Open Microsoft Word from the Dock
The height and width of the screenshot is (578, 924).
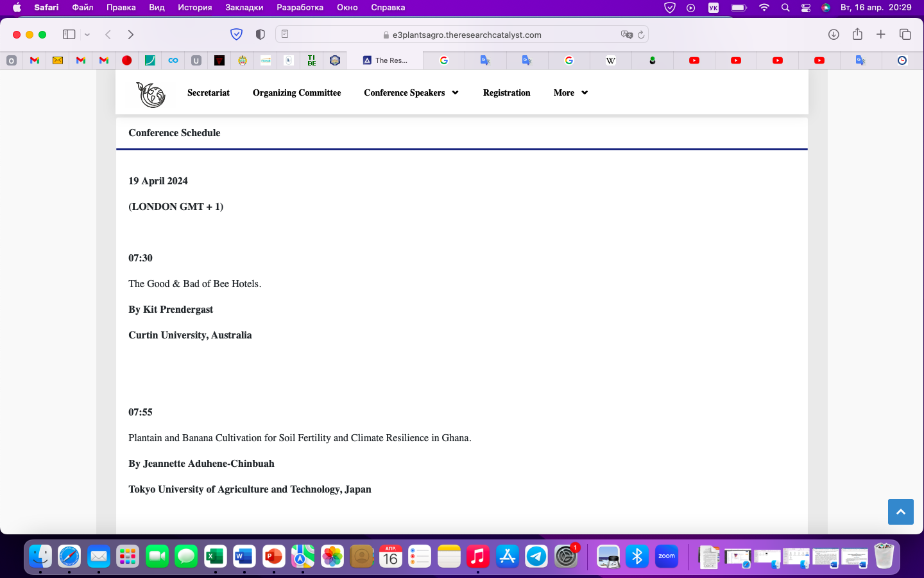[x=244, y=556]
